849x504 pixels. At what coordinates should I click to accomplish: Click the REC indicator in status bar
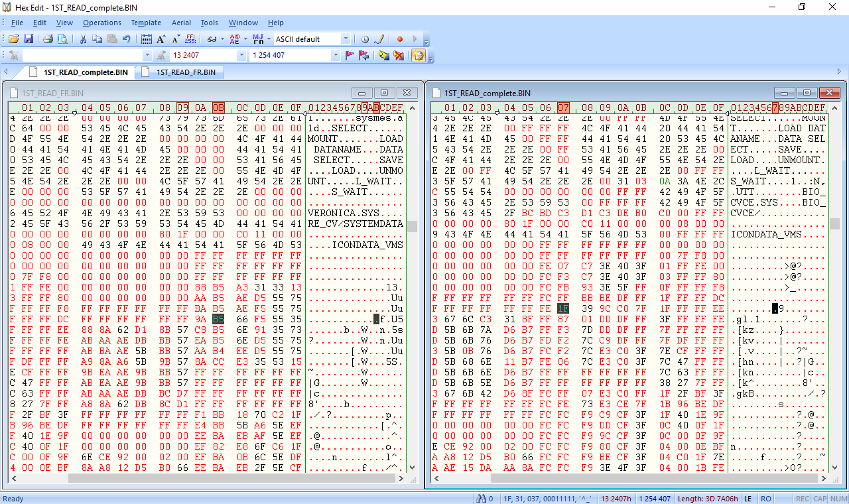[803, 499]
